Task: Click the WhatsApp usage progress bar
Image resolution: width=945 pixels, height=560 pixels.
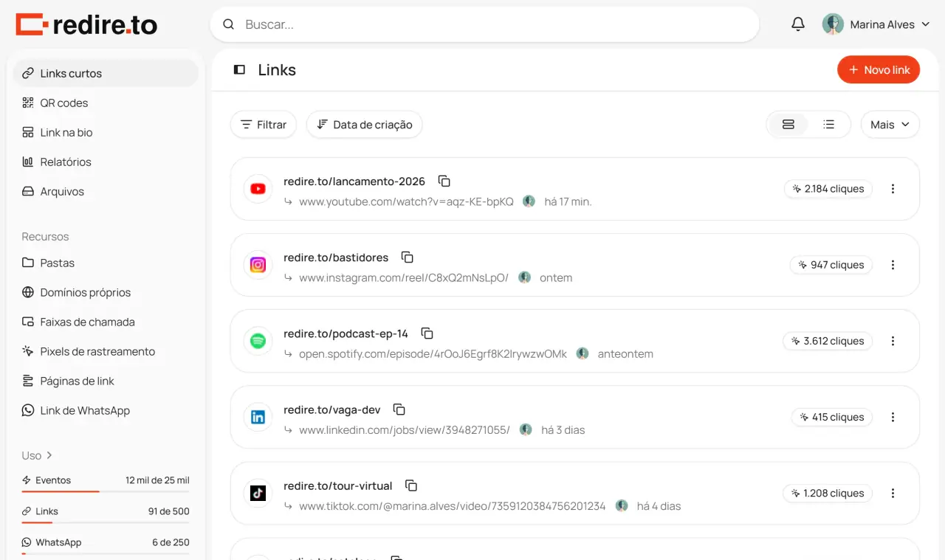Action: point(106,553)
